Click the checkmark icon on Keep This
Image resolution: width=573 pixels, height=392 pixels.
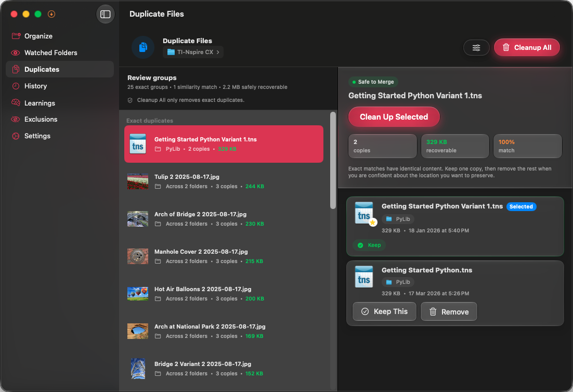tap(365, 311)
